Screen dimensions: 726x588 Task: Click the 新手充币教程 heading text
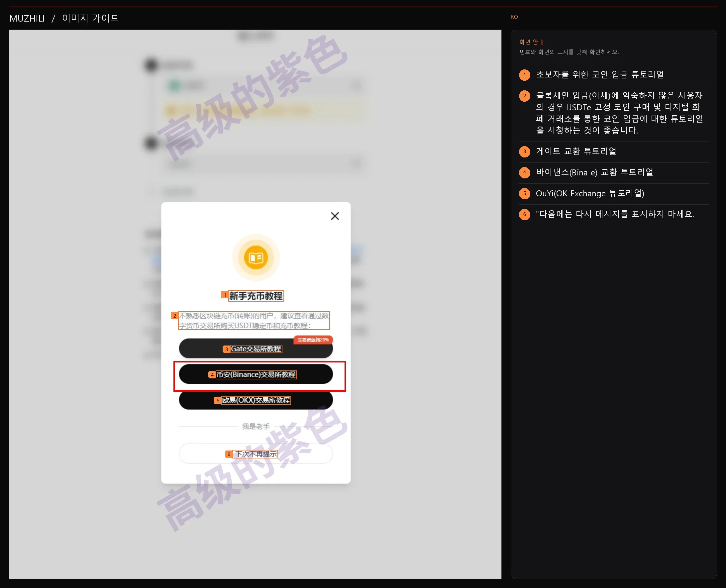256,296
